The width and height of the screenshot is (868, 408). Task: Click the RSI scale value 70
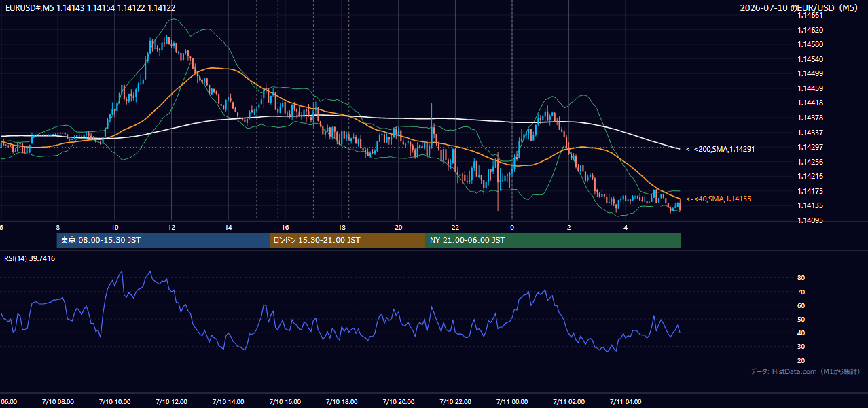pos(801,292)
